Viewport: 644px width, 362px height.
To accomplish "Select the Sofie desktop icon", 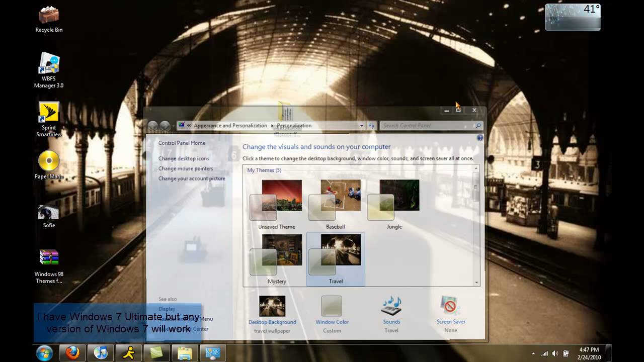I will tap(49, 216).
